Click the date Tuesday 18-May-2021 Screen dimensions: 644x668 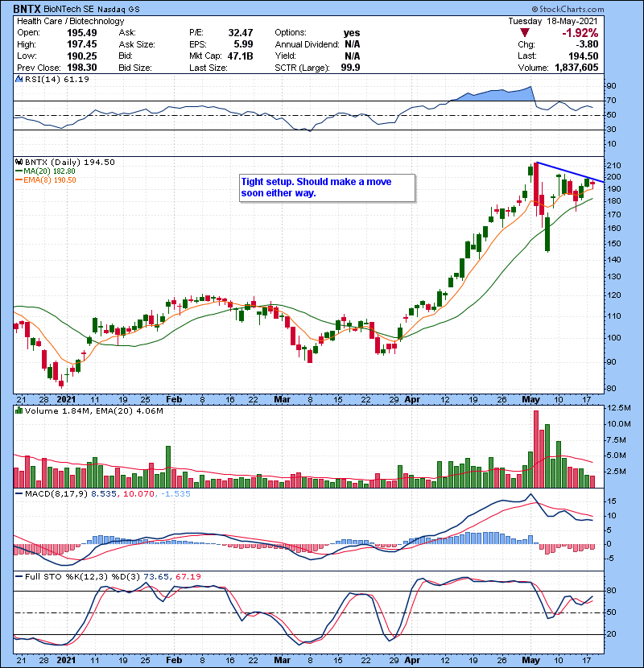[553, 21]
